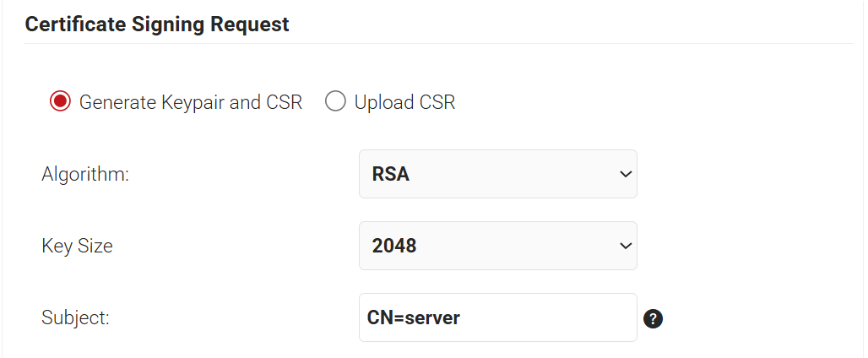The height and width of the screenshot is (358, 868).
Task: Click the "Upload CSR" label text
Action: [404, 103]
